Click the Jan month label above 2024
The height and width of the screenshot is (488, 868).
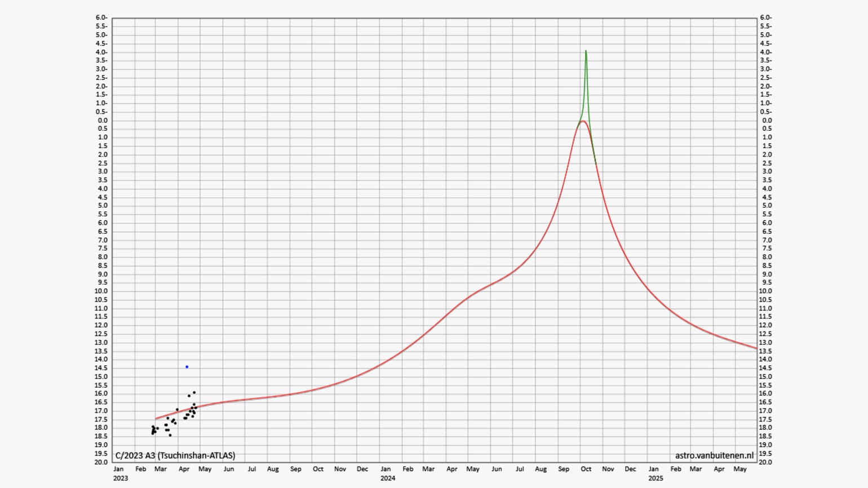click(385, 469)
